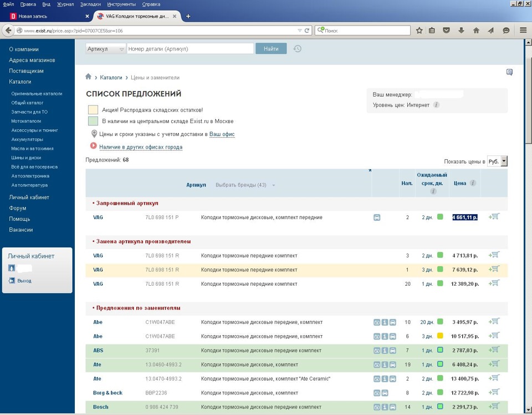This screenshot has width=532, height=415.
Task: Open the Ваш офис link
Action: pos(222,134)
